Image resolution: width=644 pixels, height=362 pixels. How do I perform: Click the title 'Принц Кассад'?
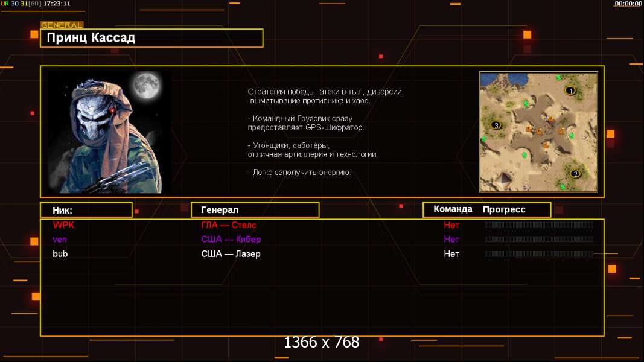click(x=91, y=38)
